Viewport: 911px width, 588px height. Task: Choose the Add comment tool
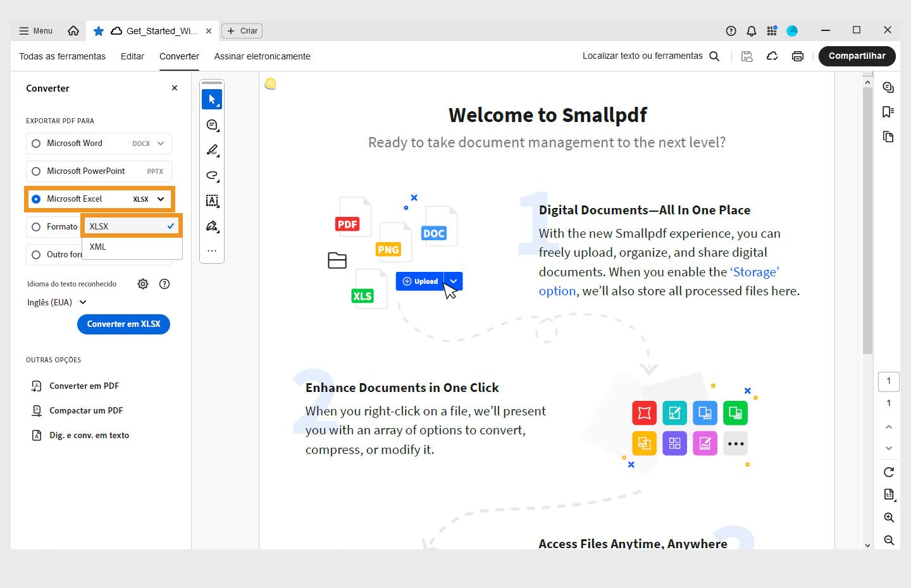212,125
